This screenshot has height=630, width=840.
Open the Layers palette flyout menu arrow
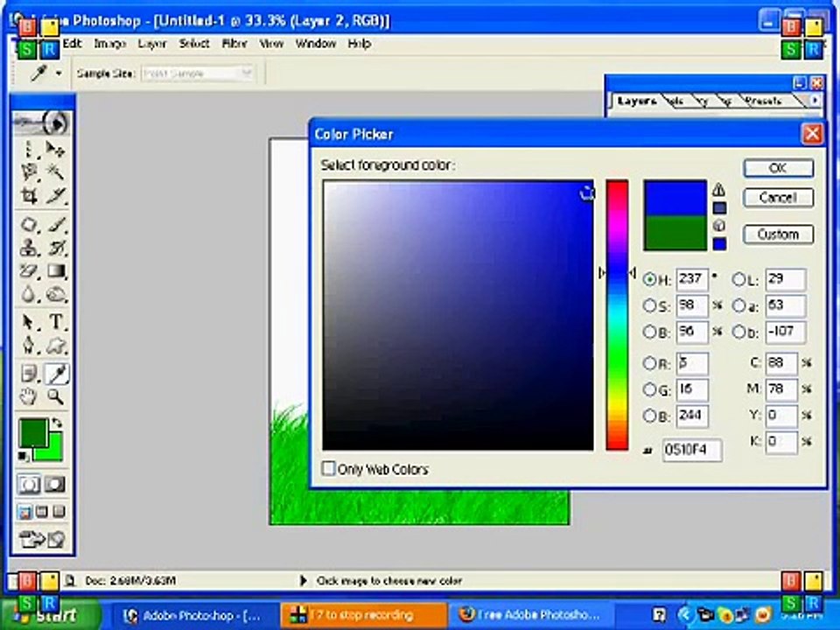pyautogui.click(x=815, y=100)
